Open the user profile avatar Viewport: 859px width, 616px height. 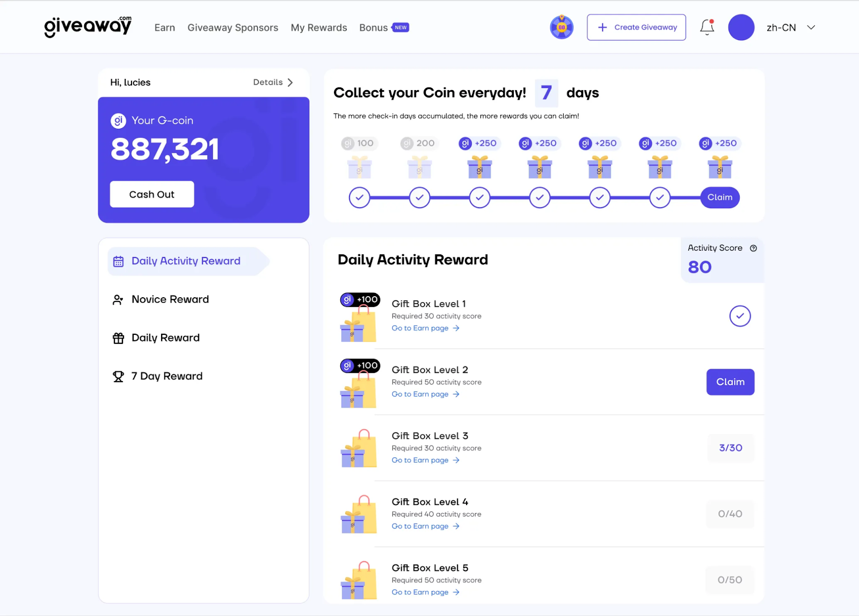click(741, 27)
